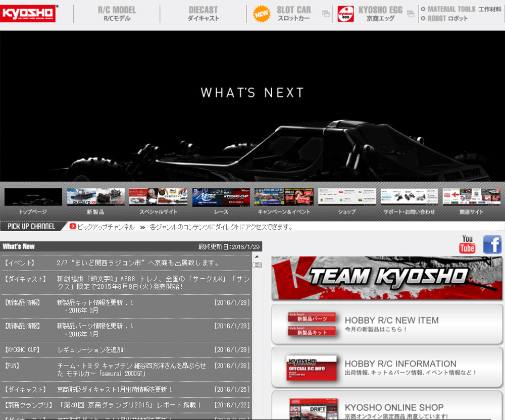Open the DIECAST menu item
This screenshot has height=420, width=505.
click(x=203, y=14)
